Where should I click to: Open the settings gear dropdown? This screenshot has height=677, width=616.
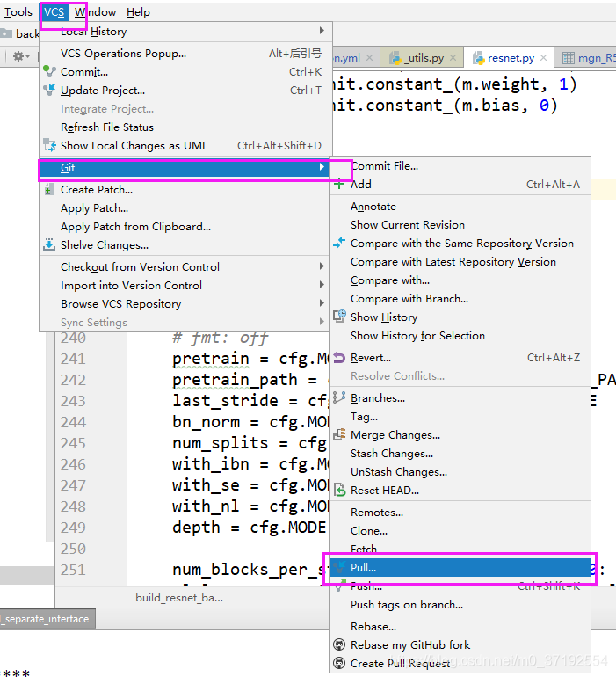(x=20, y=56)
